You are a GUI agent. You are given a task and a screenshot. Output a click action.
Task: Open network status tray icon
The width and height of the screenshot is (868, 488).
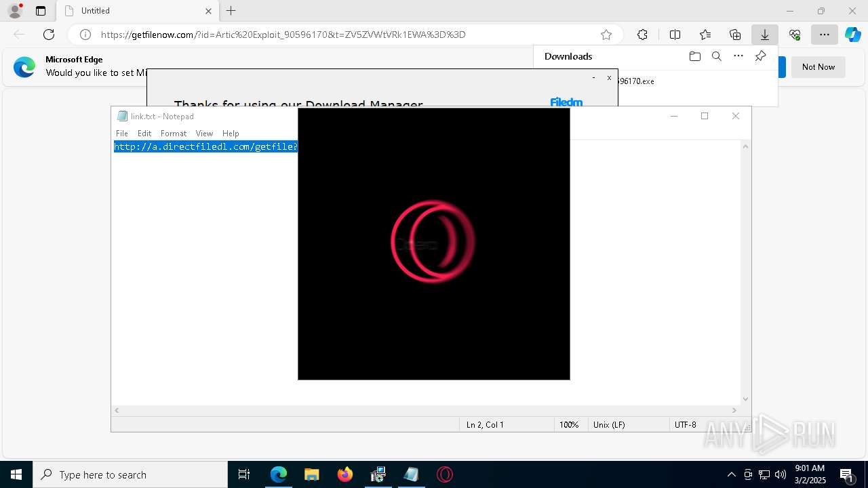pos(764,474)
